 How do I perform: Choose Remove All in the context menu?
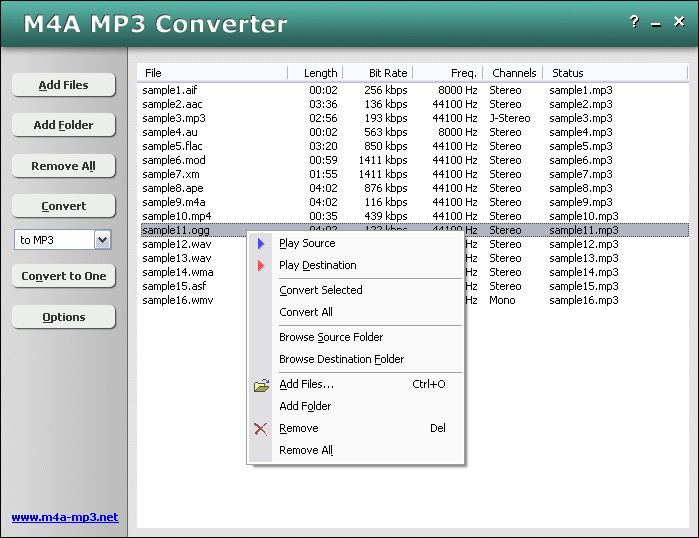pyautogui.click(x=306, y=450)
